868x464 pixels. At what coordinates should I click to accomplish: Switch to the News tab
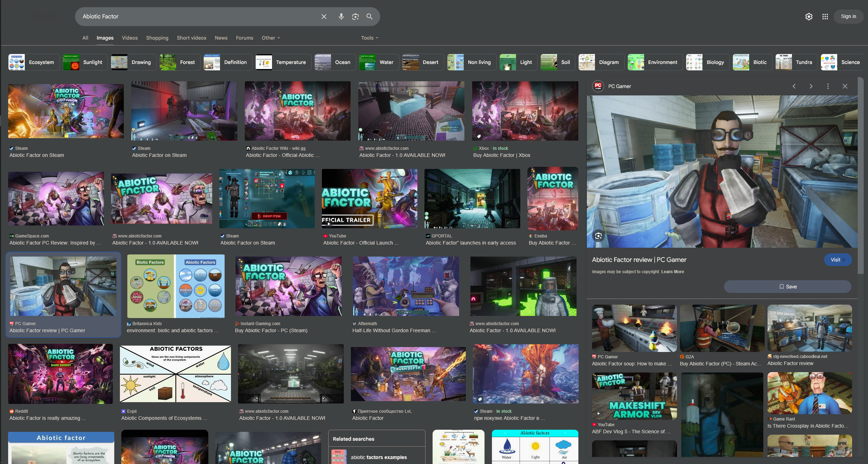pos(221,38)
